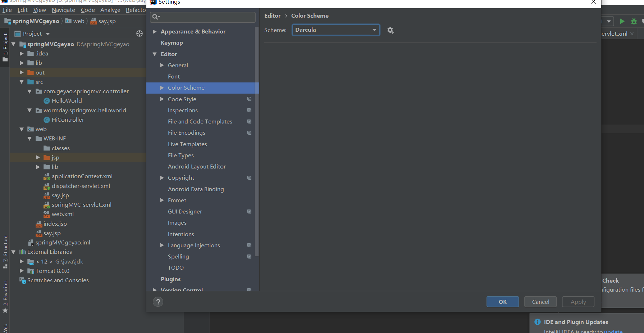
Task: Select TODO setting under Editor
Action: pyautogui.click(x=176, y=267)
